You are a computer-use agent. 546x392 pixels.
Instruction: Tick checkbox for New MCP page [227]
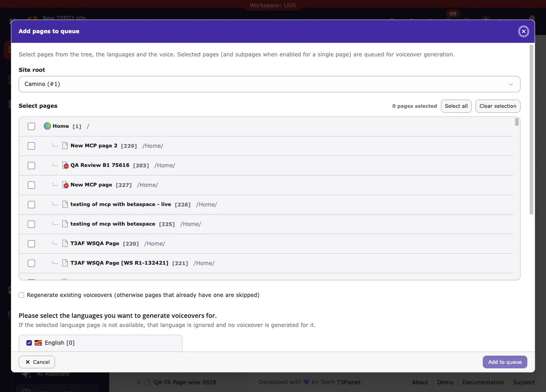click(x=31, y=185)
